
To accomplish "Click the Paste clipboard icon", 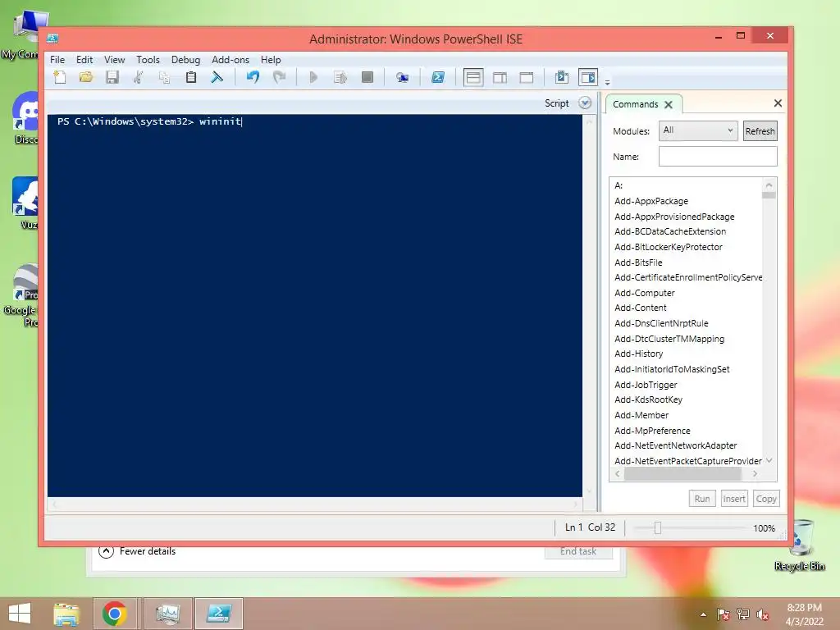I will 190,77.
